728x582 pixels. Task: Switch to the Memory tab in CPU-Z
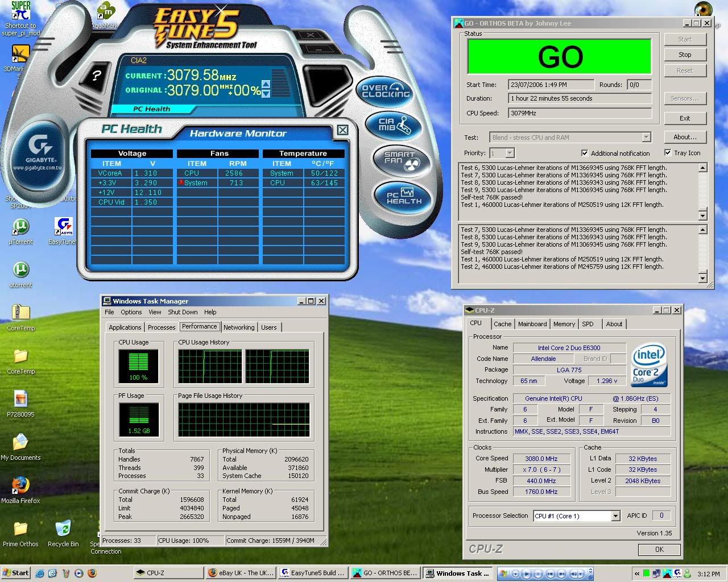coord(564,324)
